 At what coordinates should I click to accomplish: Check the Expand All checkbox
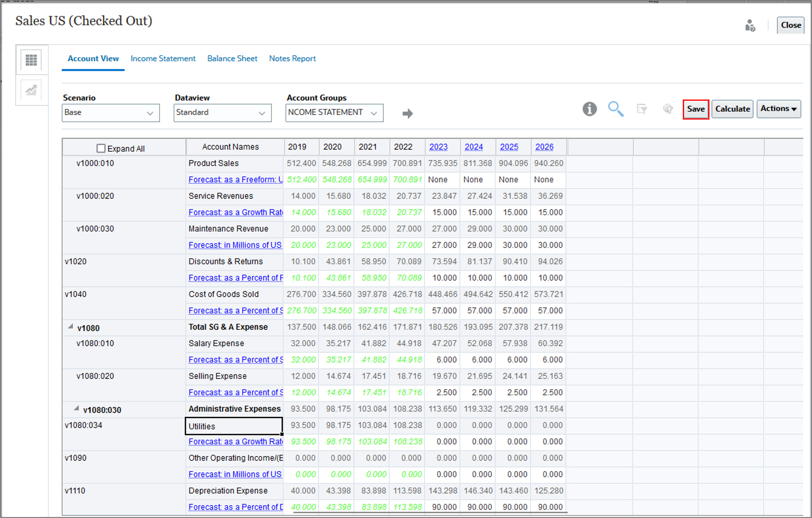[101, 148]
